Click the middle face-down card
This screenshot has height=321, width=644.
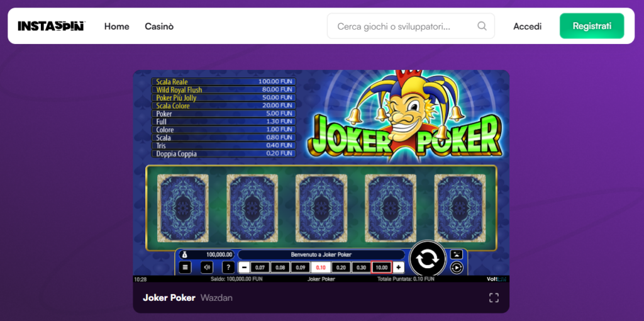(x=321, y=208)
